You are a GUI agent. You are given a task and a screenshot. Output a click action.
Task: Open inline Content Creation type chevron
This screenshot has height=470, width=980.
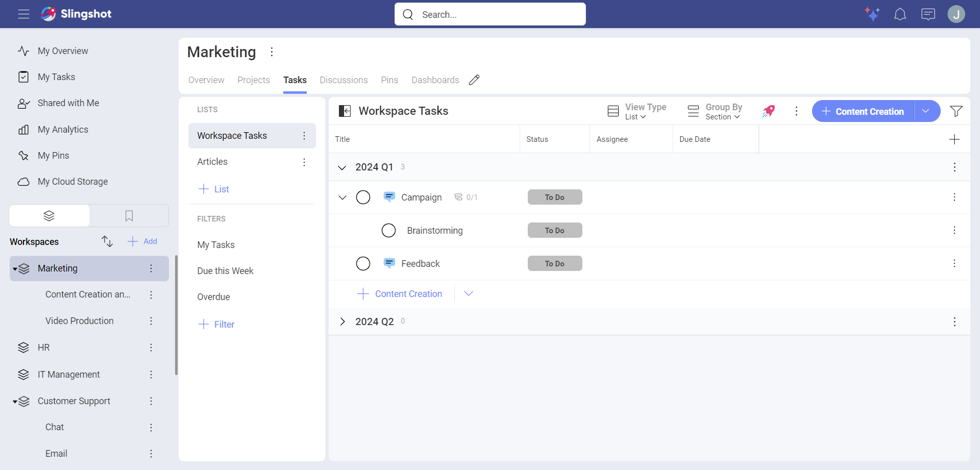point(469,293)
